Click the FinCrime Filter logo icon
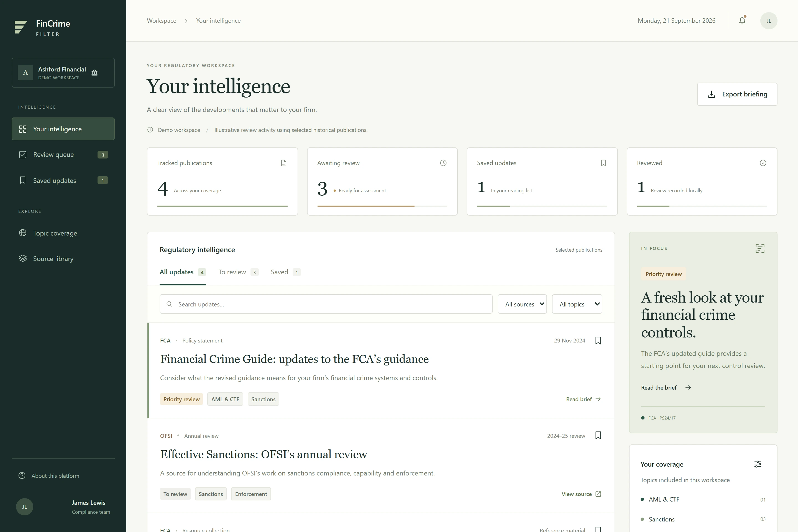 (x=21, y=27)
